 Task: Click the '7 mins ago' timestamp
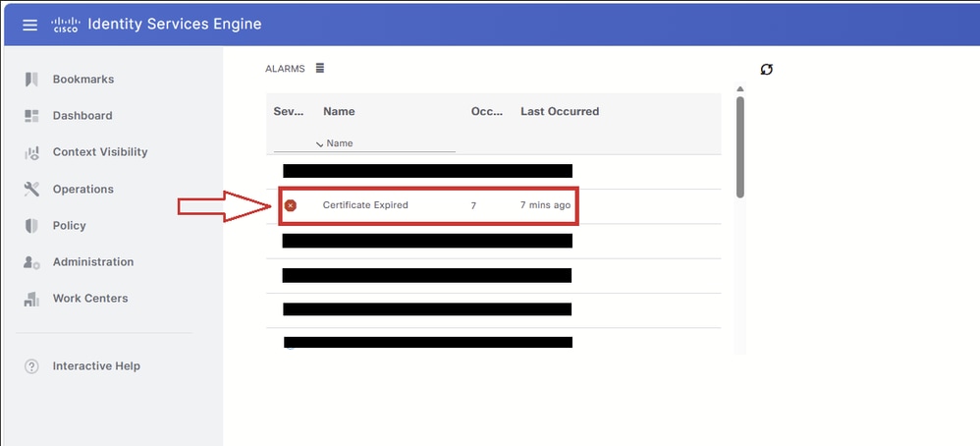tap(545, 205)
